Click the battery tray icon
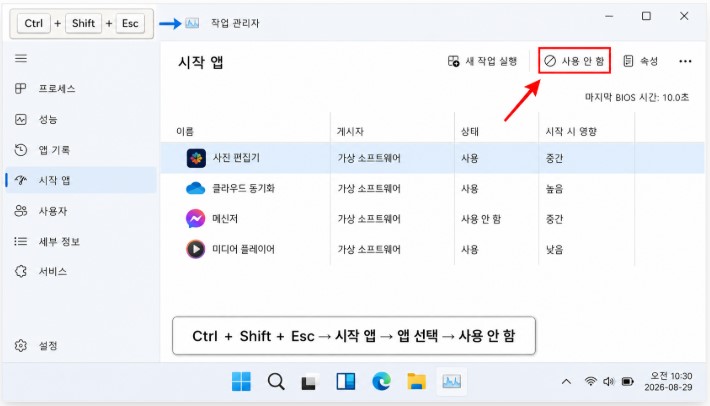 click(628, 382)
